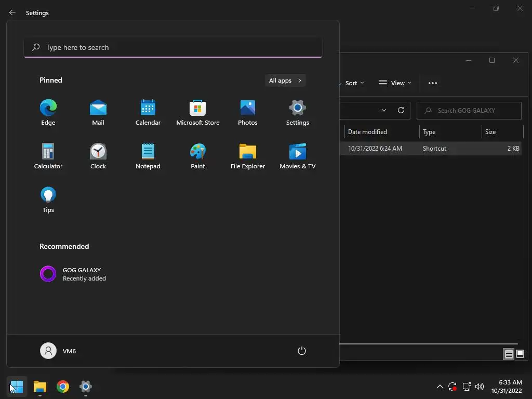Image resolution: width=532 pixels, height=399 pixels.
Task: Sort by Type column header
Action: [450, 131]
